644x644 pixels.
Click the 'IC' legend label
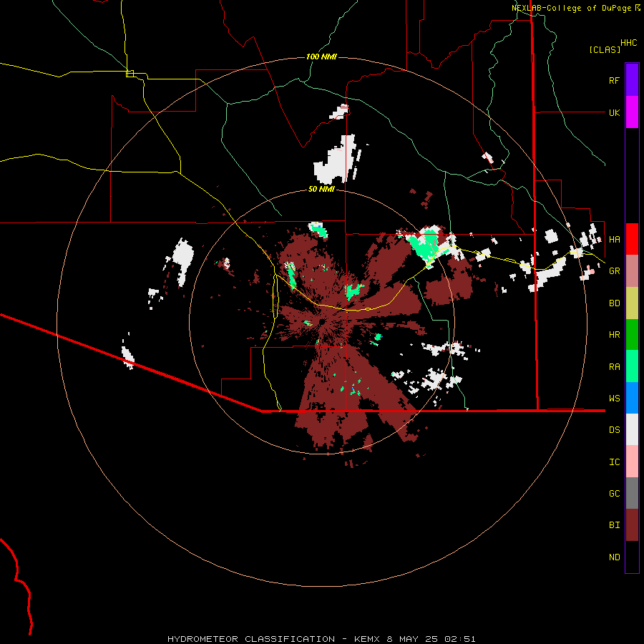614,462
